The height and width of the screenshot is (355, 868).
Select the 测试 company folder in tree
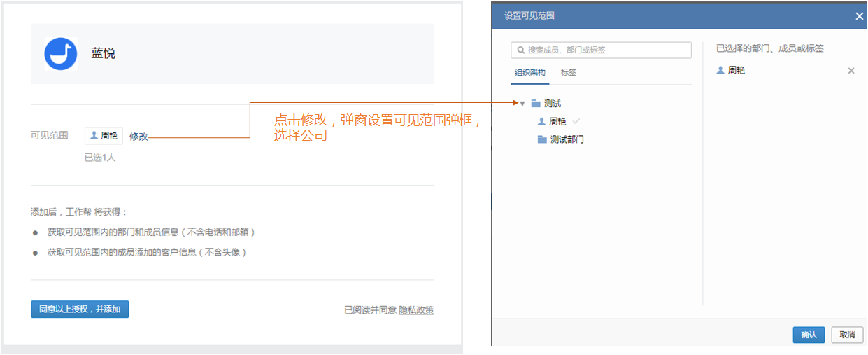pyautogui.click(x=553, y=104)
